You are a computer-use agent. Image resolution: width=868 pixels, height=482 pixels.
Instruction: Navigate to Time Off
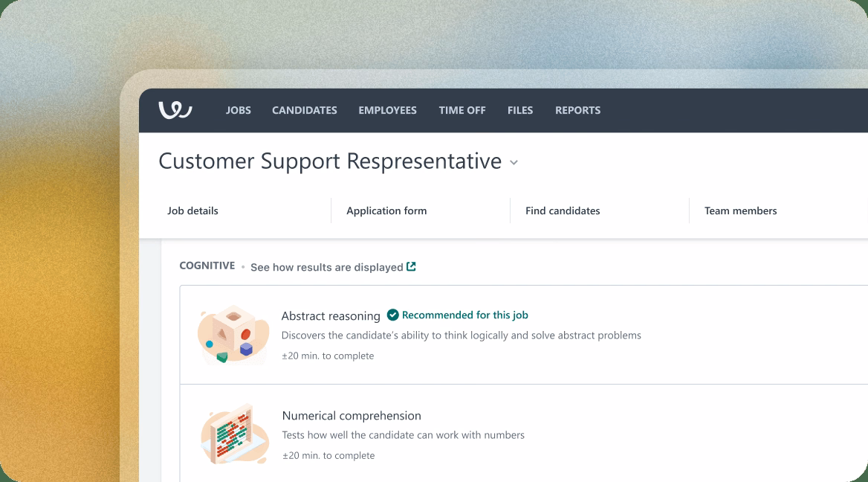[462, 110]
